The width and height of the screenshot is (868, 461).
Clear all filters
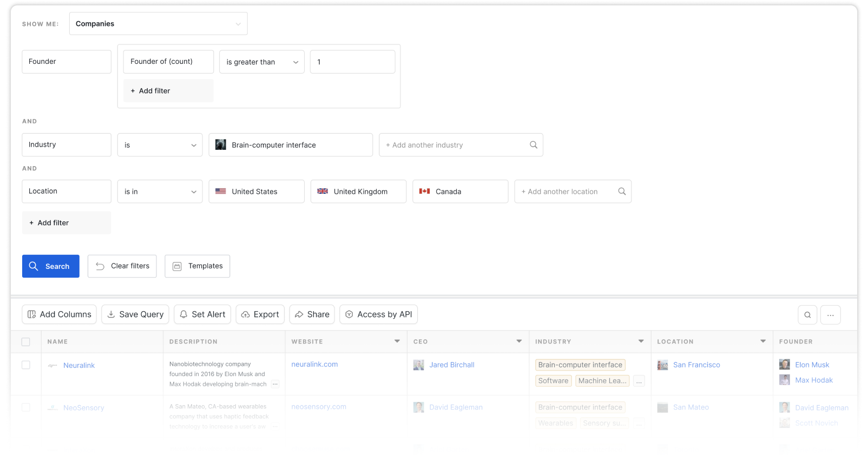click(x=122, y=266)
